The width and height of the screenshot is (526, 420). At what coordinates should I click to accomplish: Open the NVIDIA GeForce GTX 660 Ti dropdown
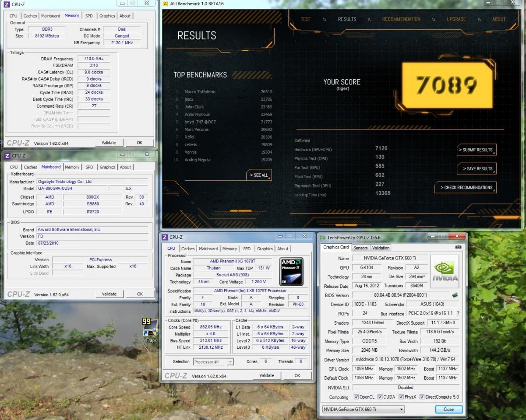(x=363, y=409)
